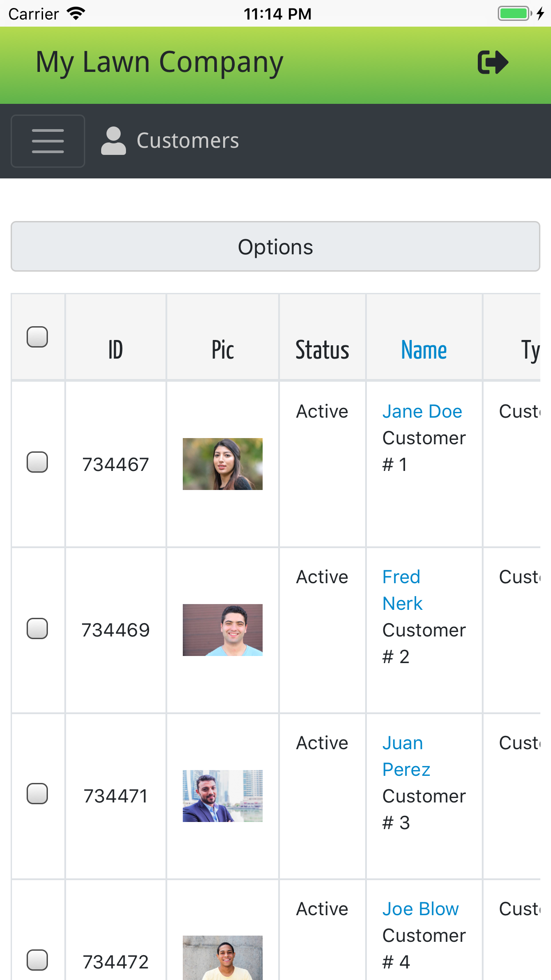This screenshot has height=980, width=551.
Task: Tap the Customers person icon
Action: 113,141
